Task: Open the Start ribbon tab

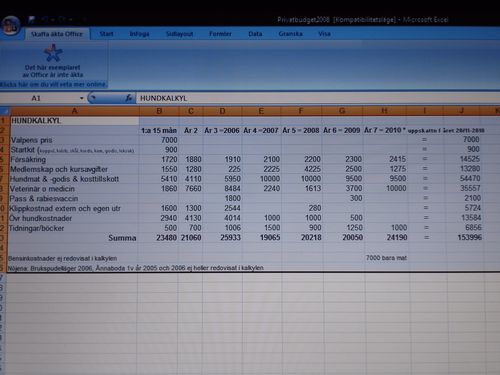Action: click(x=106, y=34)
